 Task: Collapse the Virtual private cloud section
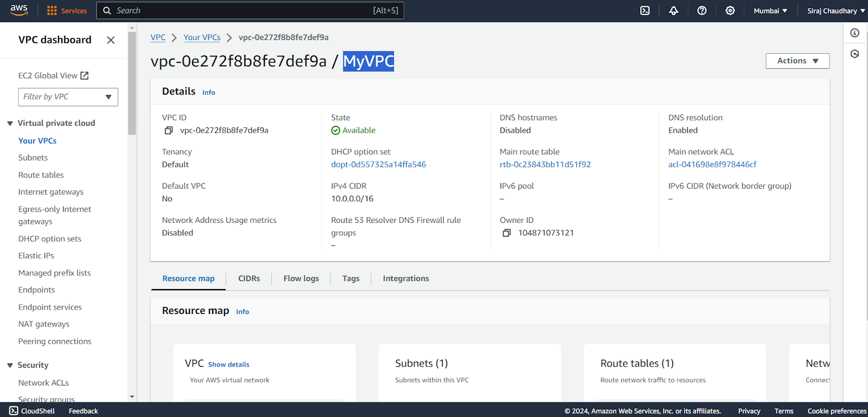(10, 124)
